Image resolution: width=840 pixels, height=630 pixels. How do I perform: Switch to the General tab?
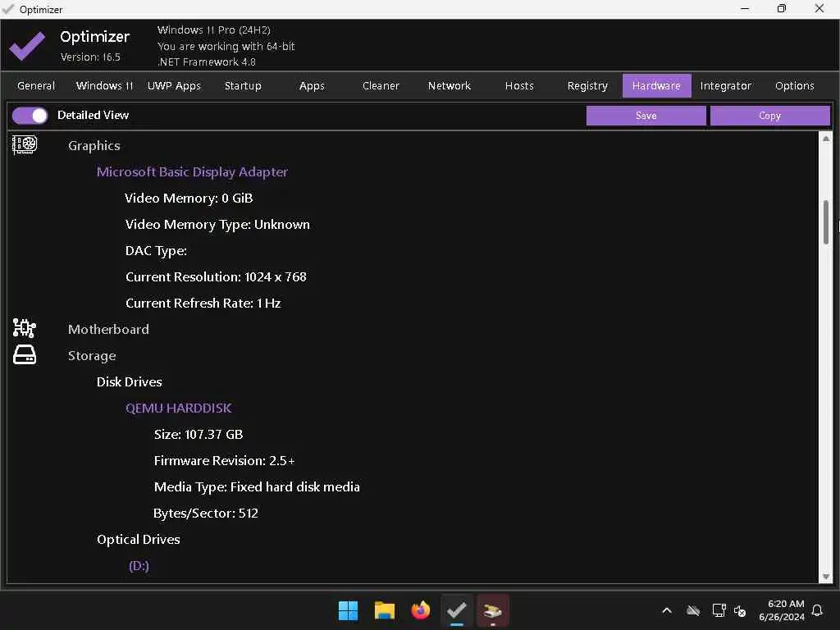pyautogui.click(x=36, y=85)
